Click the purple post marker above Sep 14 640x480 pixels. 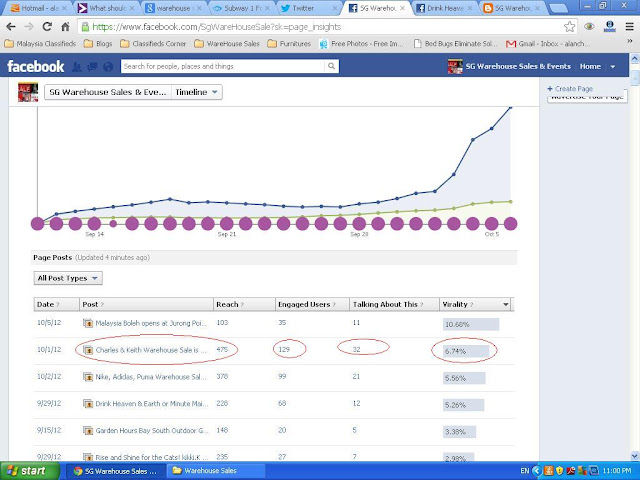pos(94,224)
